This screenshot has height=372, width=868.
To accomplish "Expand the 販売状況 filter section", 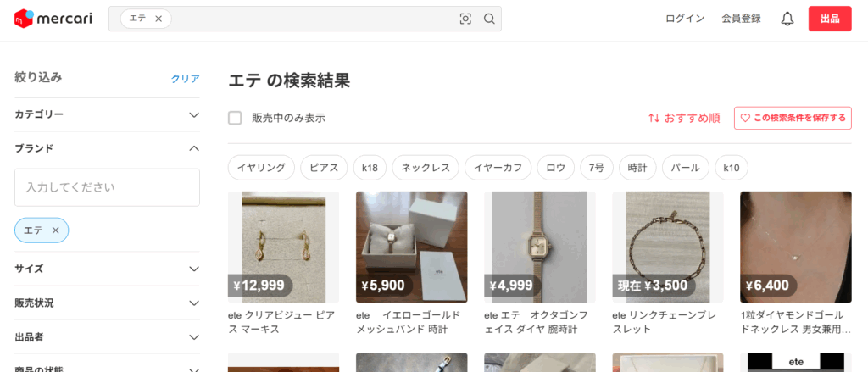I will (x=107, y=303).
